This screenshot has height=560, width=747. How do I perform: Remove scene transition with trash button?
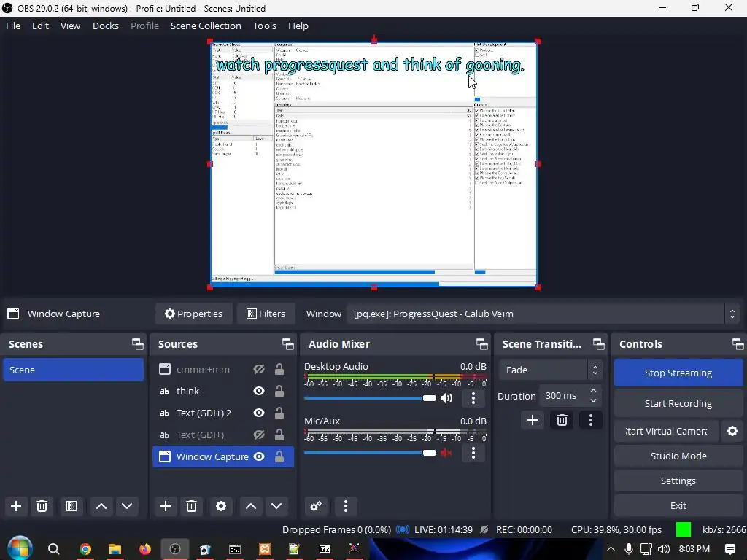click(562, 420)
